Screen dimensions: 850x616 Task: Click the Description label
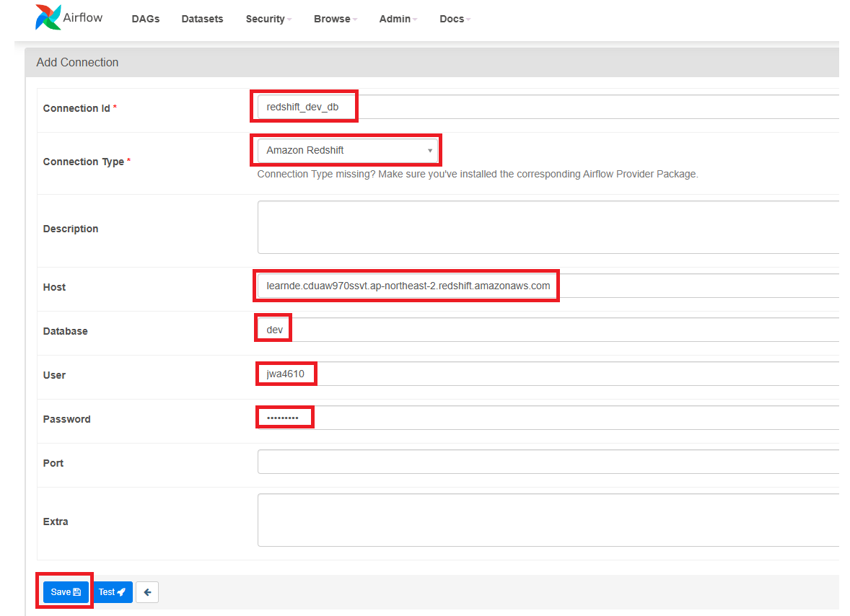(x=71, y=229)
